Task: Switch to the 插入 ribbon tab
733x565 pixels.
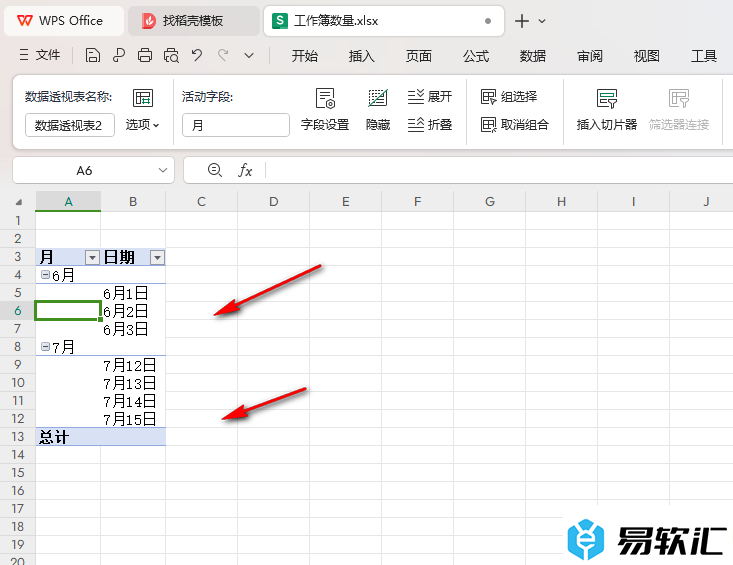Action: click(x=361, y=56)
